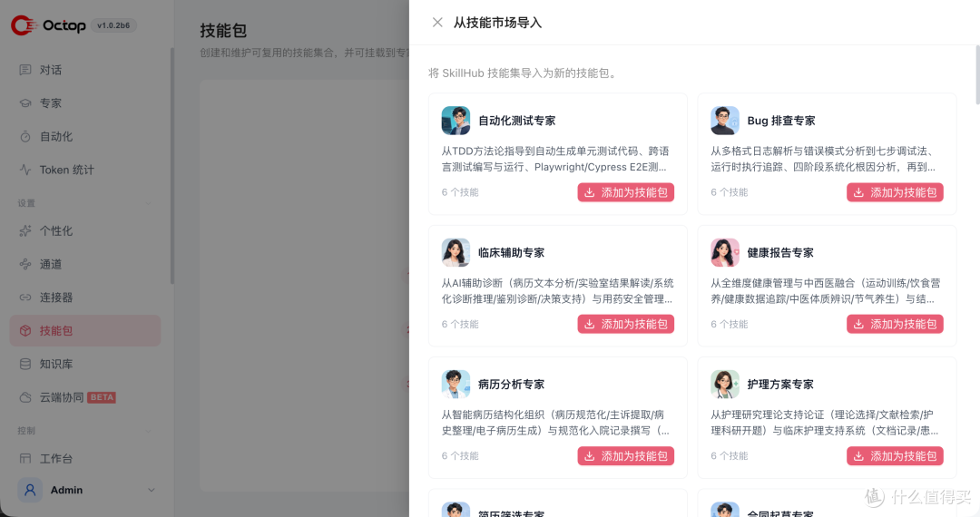Viewport: 980px width, 517px height.
Task: Open Token 统计 menu item
Action: click(85, 170)
